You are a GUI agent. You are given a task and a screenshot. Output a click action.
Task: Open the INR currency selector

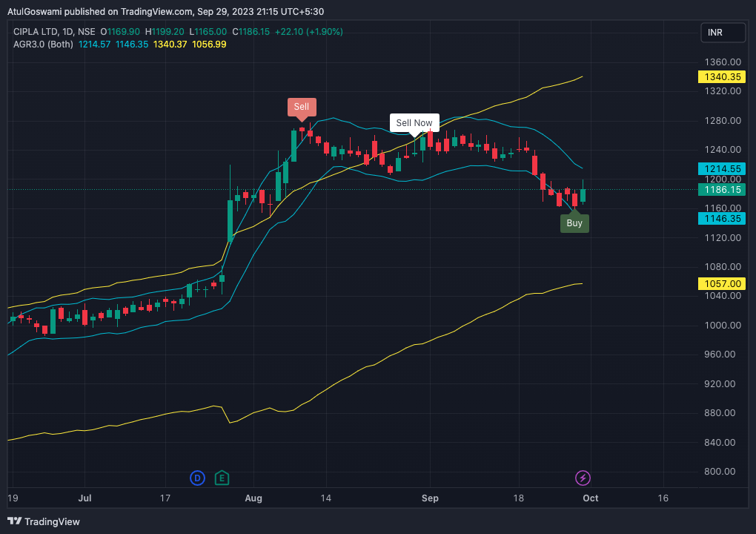pyautogui.click(x=723, y=33)
